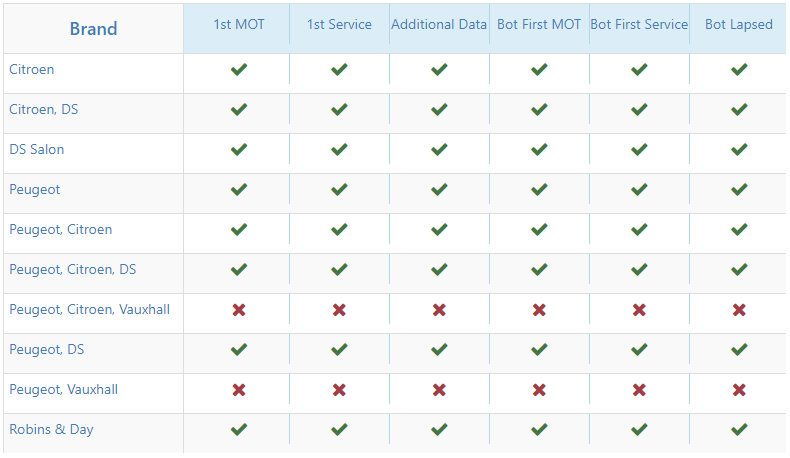
Task: Click the 1st MOT cross for Peugeot, Vauxhall
Action: pos(239,389)
